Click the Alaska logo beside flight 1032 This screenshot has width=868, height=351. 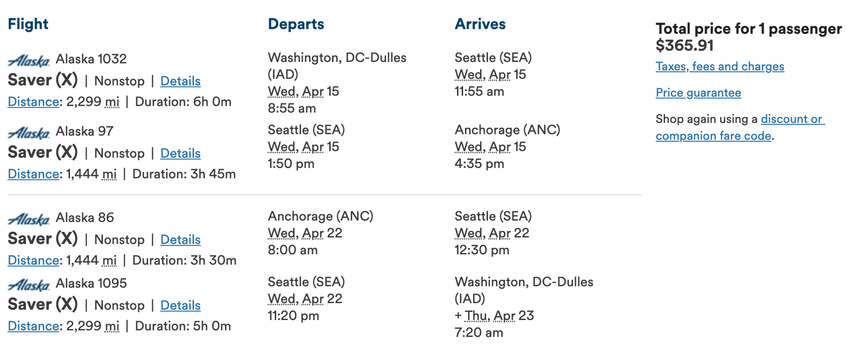(29, 61)
